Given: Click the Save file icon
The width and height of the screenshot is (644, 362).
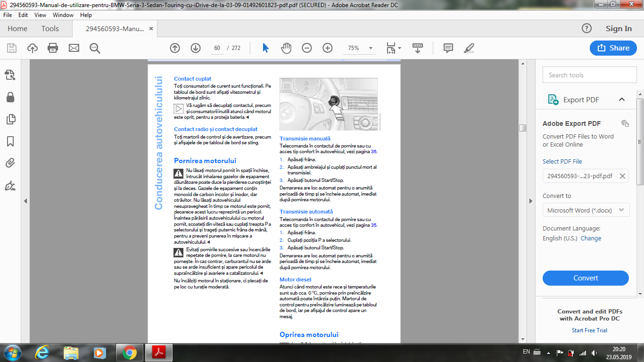Looking at the screenshot, I should click(x=12, y=48).
